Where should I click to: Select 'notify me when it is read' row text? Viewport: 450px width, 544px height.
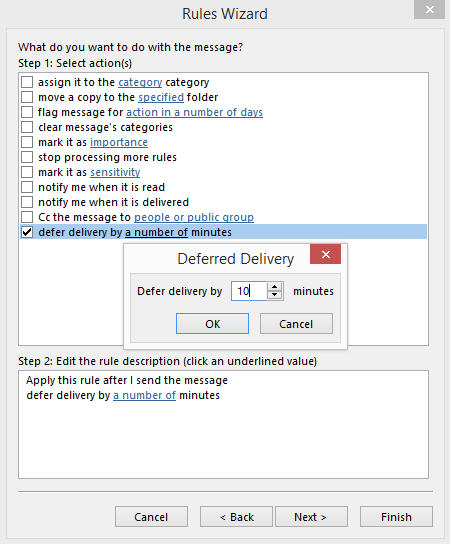pos(101,187)
